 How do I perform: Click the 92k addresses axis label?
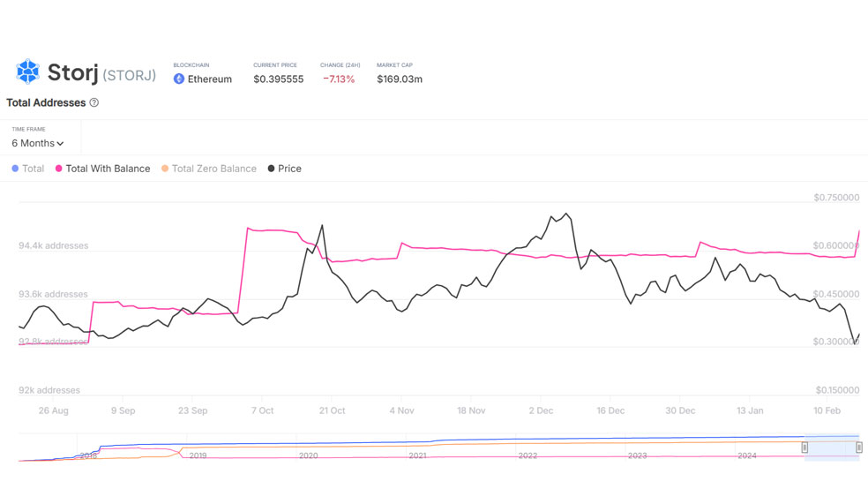(x=49, y=390)
